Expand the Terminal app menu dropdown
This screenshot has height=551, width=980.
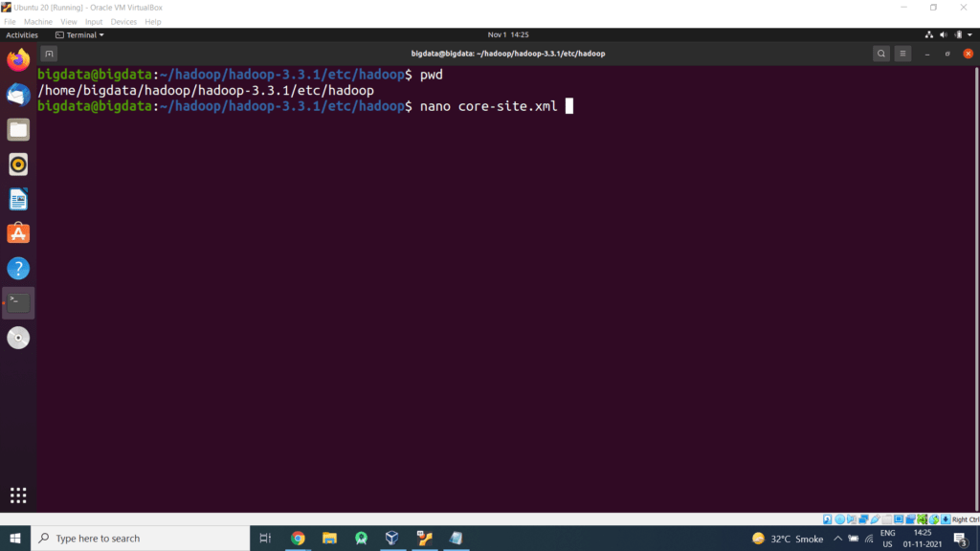pyautogui.click(x=80, y=35)
